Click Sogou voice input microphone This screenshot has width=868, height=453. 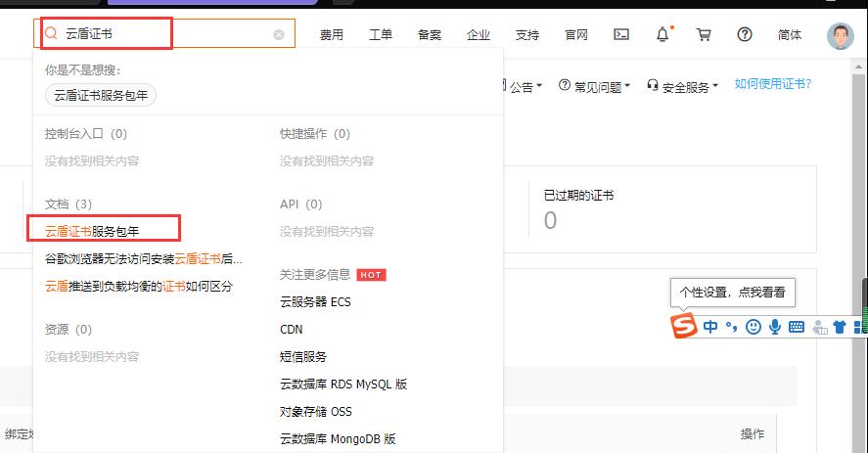click(775, 327)
